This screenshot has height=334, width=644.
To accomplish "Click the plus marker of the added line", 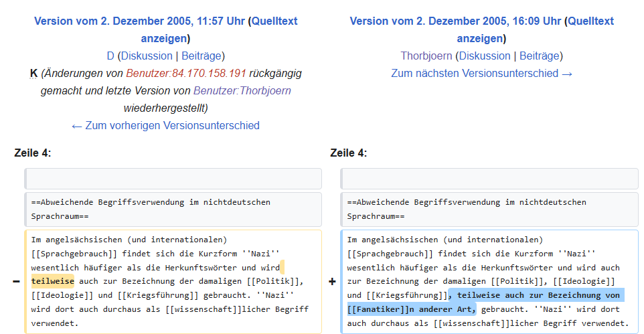I will [x=332, y=282].
